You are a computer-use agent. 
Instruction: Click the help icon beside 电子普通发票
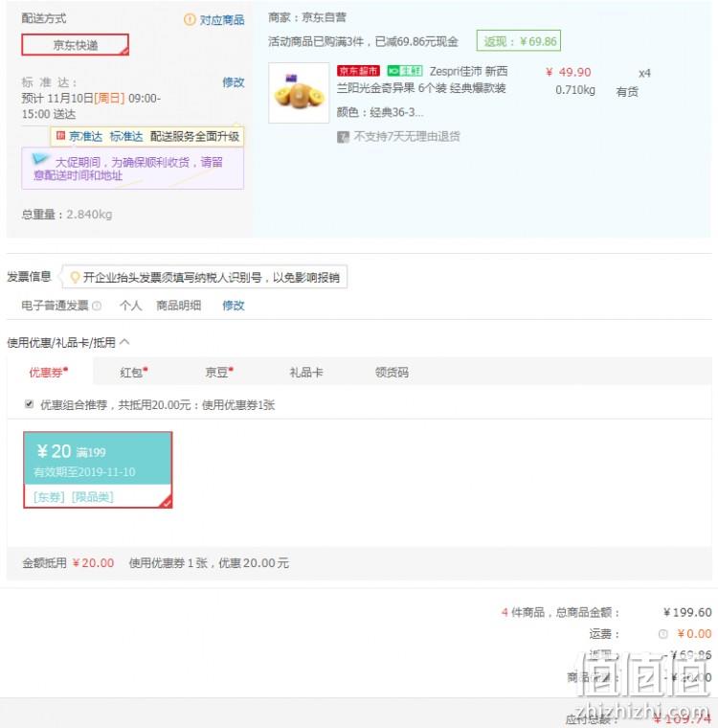(97, 306)
